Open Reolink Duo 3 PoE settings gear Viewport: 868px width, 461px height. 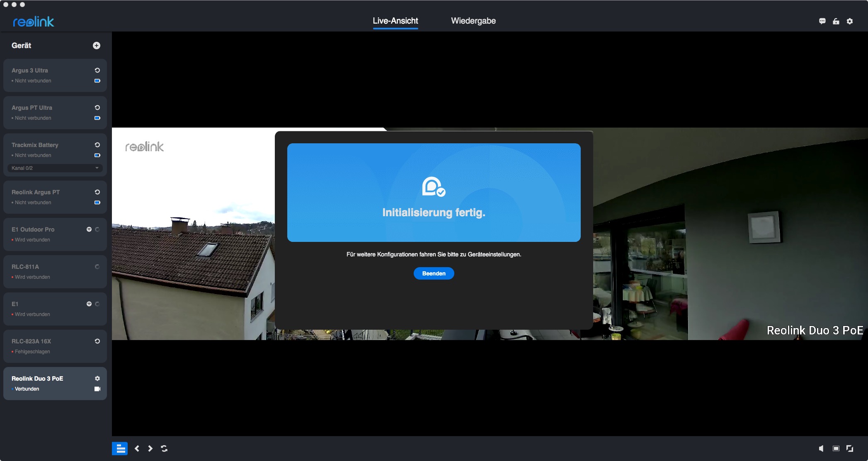pyautogui.click(x=97, y=379)
